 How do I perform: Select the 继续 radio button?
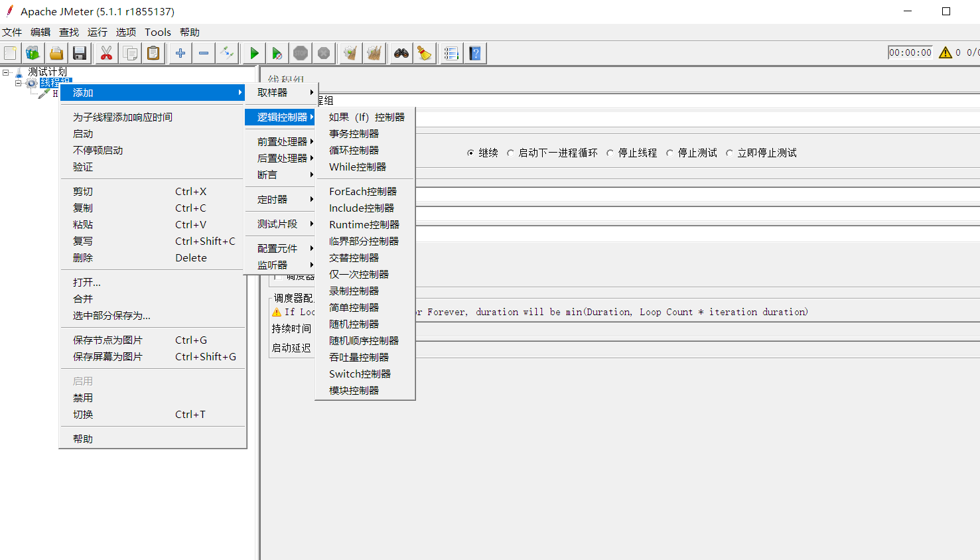470,153
